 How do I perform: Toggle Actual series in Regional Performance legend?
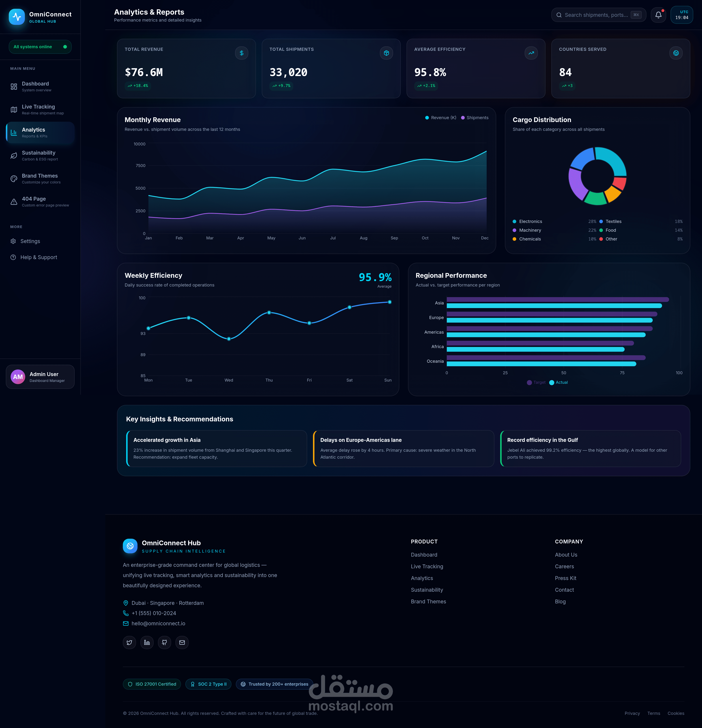click(x=558, y=383)
